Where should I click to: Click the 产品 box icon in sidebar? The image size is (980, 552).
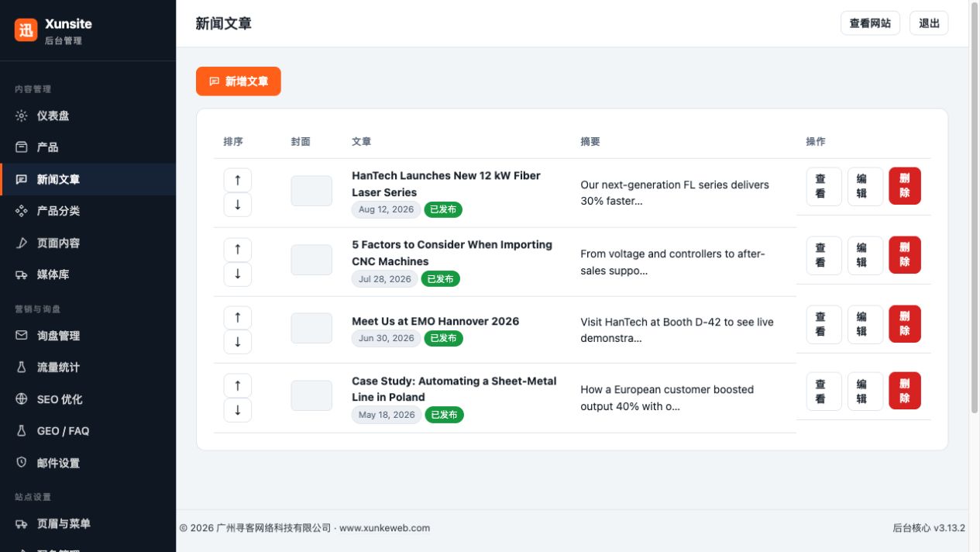click(22, 147)
